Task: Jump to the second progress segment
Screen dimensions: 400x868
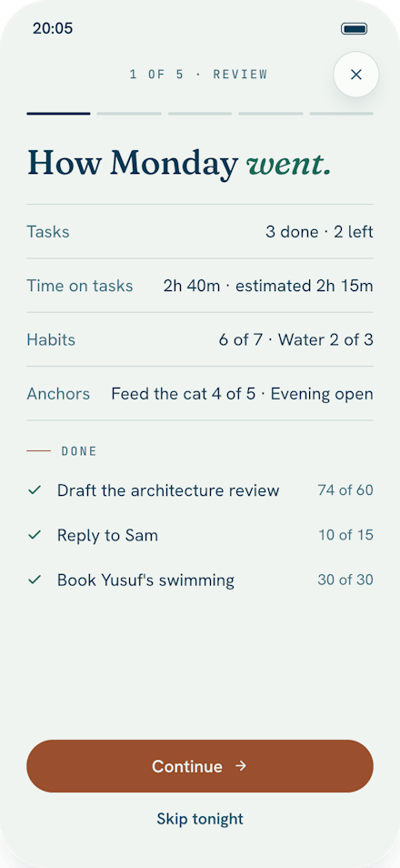Action: (129, 114)
